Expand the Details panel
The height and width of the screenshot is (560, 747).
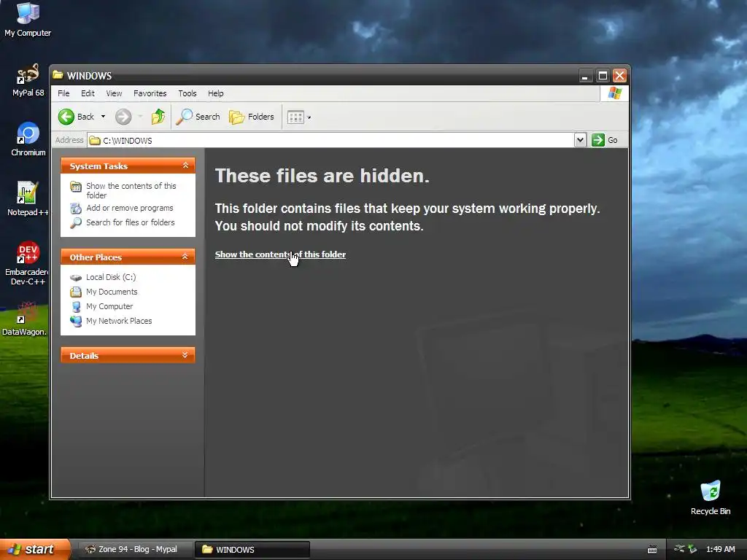click(185, 355)
